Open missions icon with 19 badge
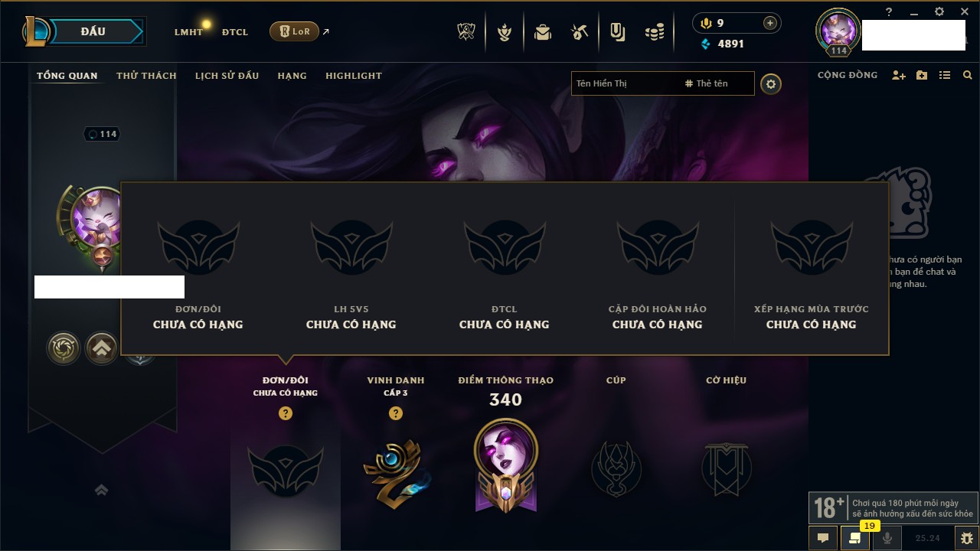This screenshot has height=551, width=980. point(855,538)
